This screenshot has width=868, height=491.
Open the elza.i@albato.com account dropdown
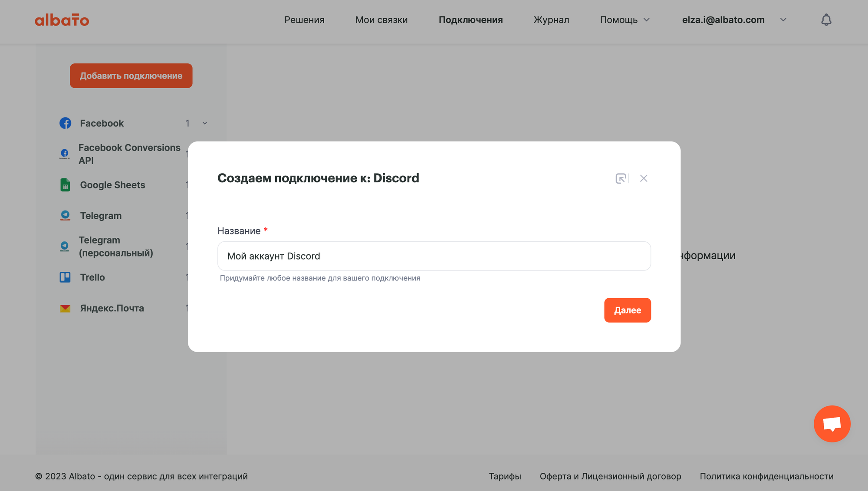pyautogui.click(x=734, y=20)
